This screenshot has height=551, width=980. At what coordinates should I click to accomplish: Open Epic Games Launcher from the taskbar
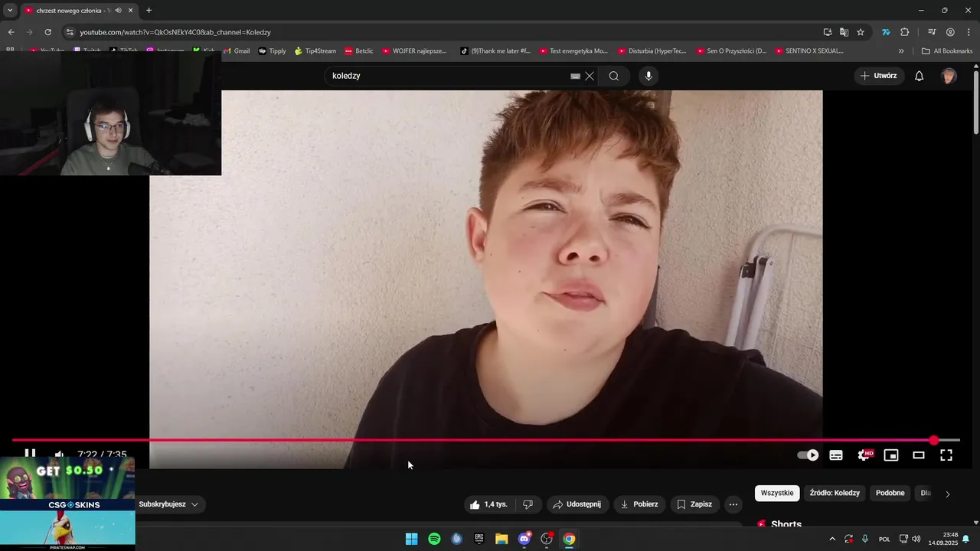click(x=479, y=539)
